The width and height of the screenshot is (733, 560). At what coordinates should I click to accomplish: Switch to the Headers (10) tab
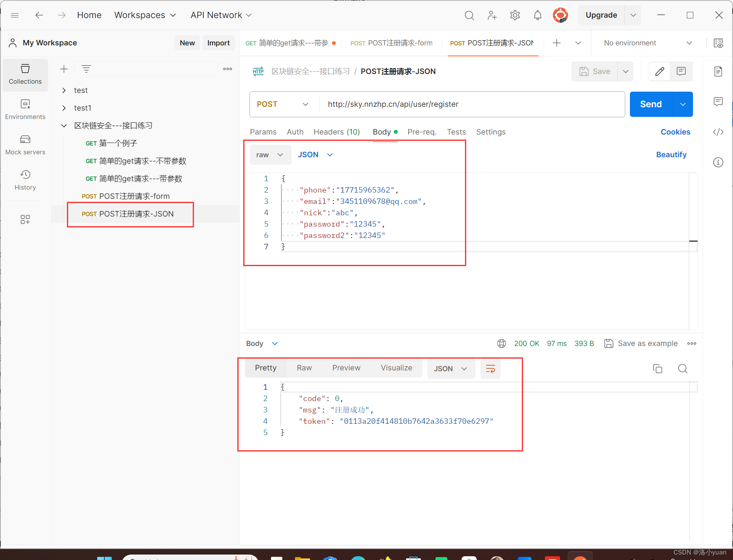(337, 132)
